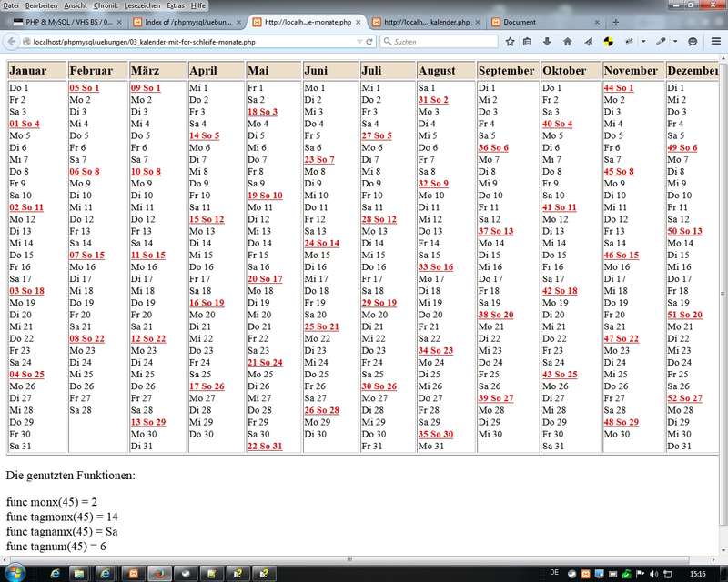Expand the dropdown arrow next to the developer icon
Screen dimensions: 728x582
643,42
